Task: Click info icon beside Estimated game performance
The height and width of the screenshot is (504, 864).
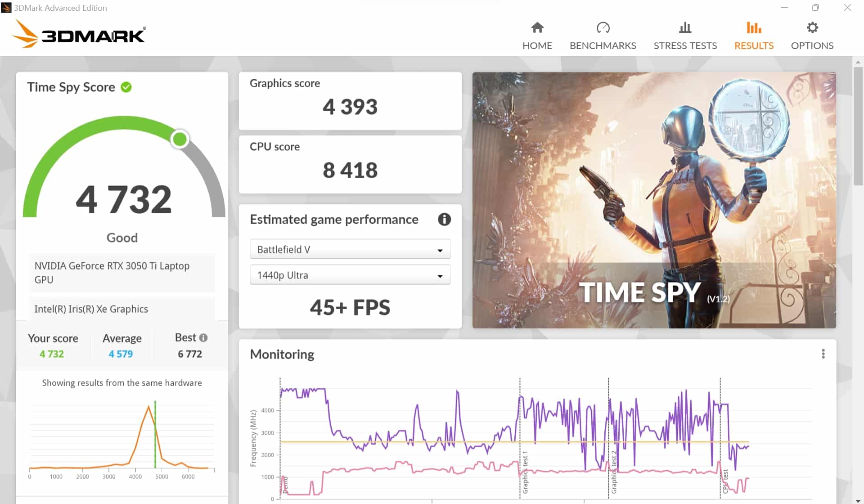Action: coord(444,219)
